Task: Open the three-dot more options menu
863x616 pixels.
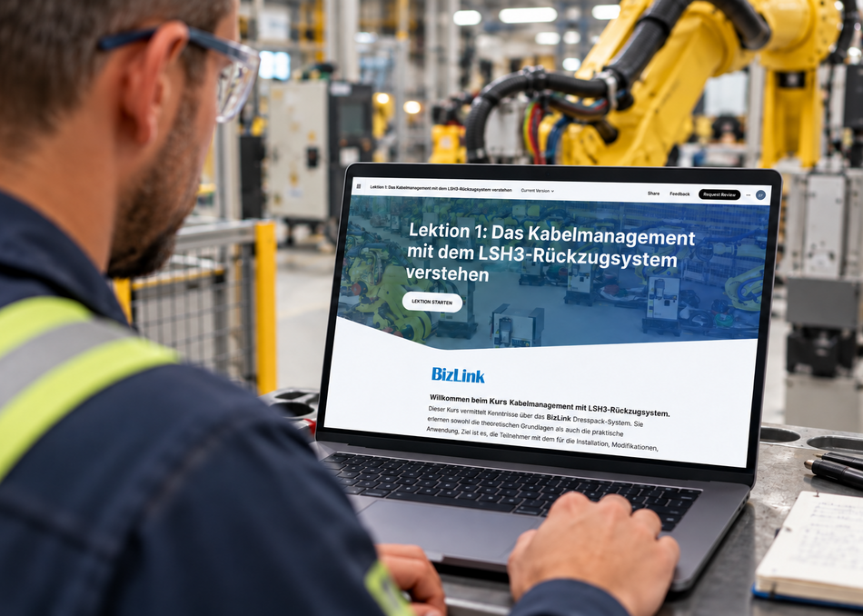Action: coord(748,194)
